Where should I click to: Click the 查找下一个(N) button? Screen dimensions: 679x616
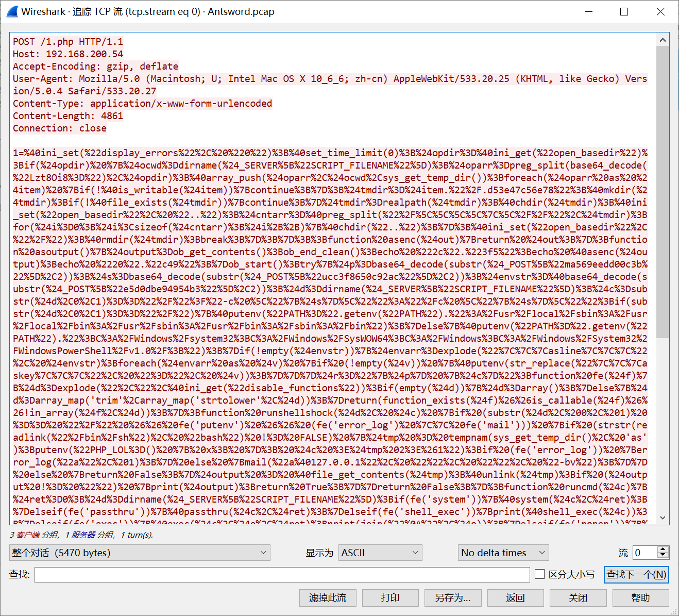(636, 574)
